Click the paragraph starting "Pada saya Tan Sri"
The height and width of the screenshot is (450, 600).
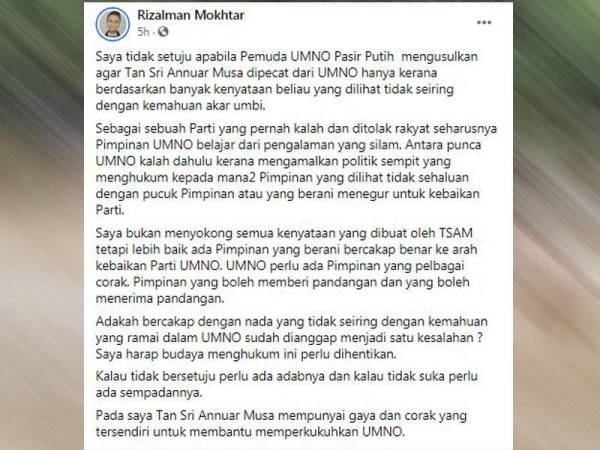(x=281, y=424)
